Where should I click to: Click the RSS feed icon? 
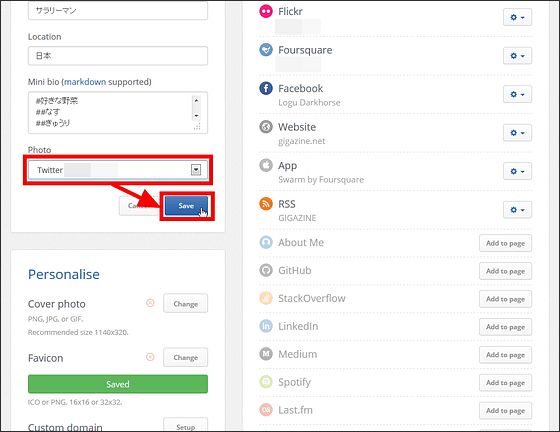pos(266,204)
